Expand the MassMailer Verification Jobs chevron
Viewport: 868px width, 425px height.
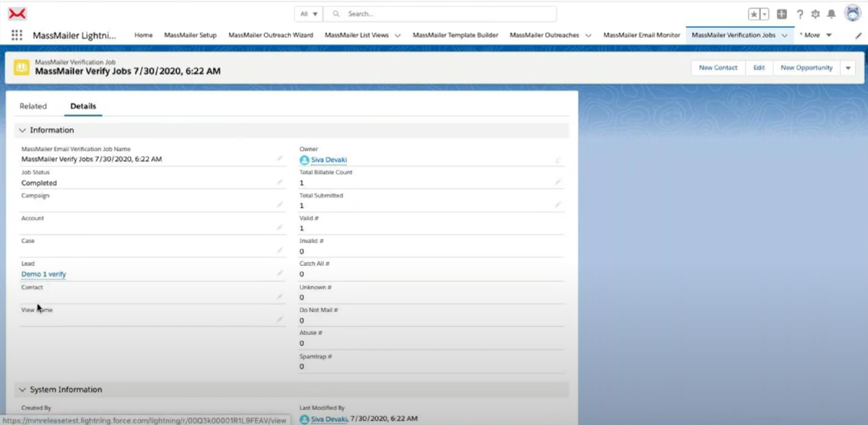click(784, 36)
